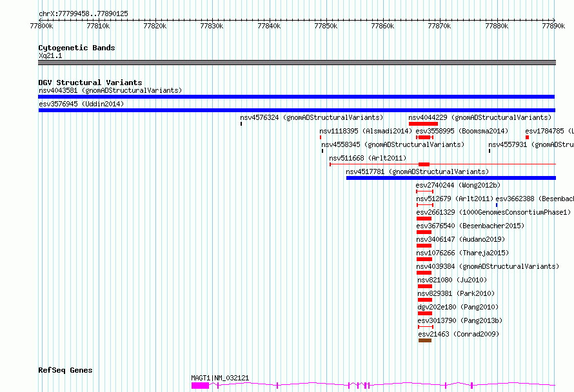Click the nsv4557931 variant label
Screen dimensions: 574x392
[x=531, y=144]
